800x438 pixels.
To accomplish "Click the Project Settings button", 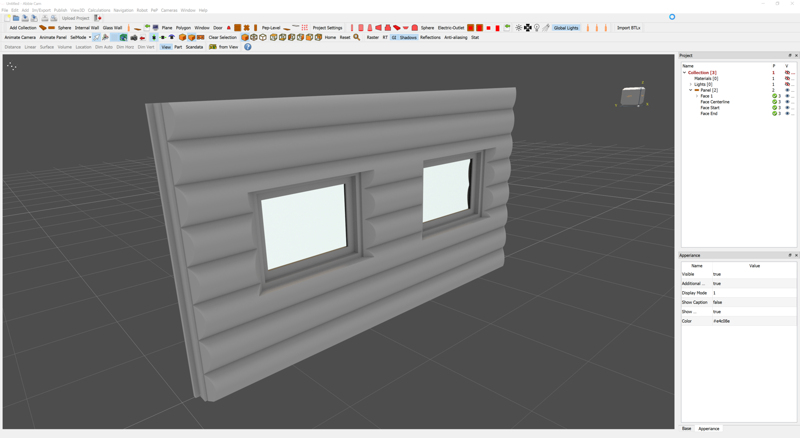I will pyautogui.click(x=328, y=28).
